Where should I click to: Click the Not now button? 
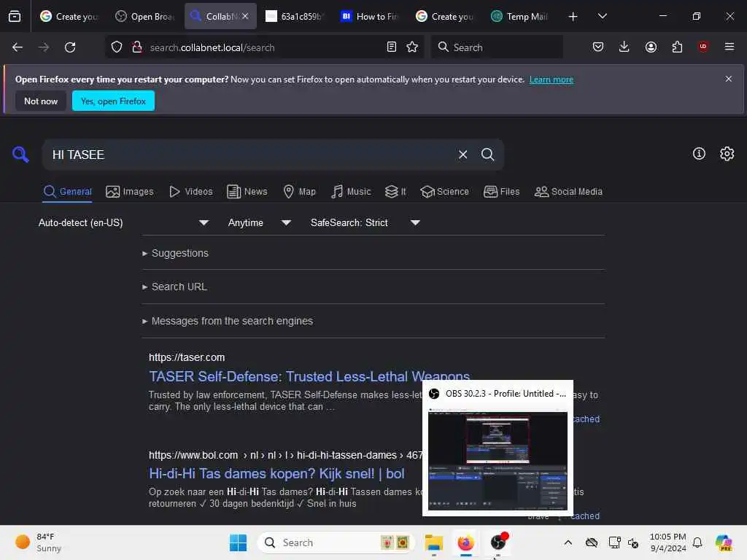click(x=41, y=101)
